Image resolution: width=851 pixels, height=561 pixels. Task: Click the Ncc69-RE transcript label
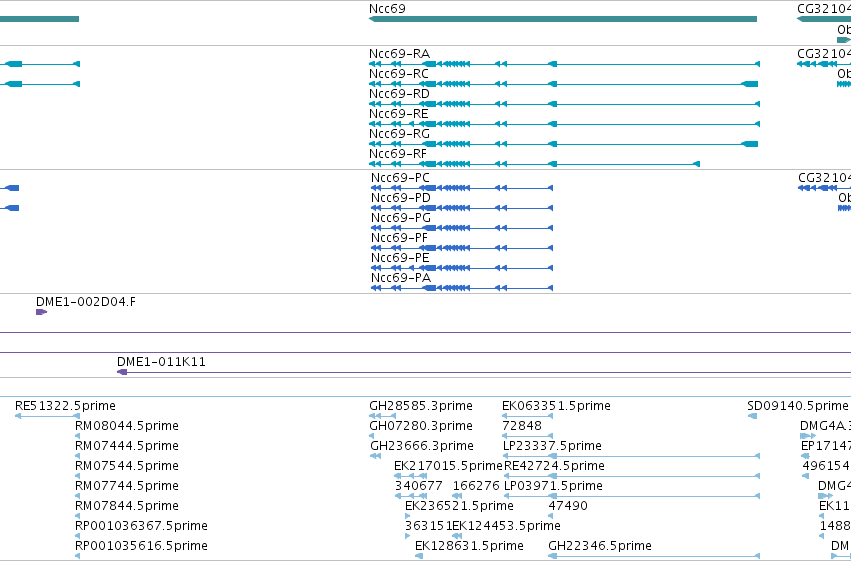tap(399, 114)
